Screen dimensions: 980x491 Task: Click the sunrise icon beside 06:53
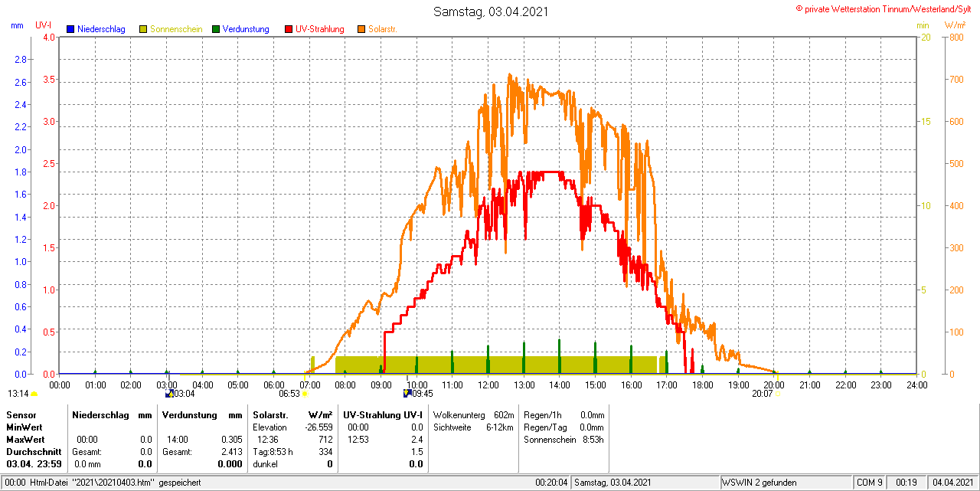[x=305, y=394]
